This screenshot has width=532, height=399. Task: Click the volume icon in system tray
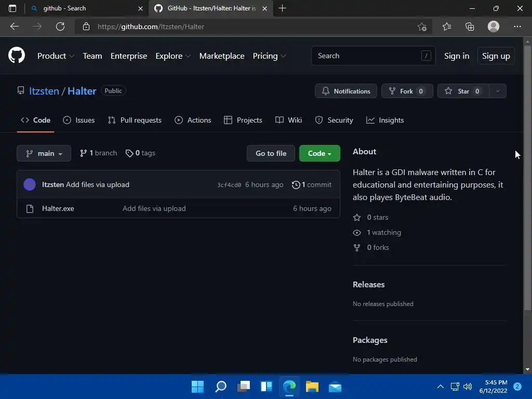468,387
